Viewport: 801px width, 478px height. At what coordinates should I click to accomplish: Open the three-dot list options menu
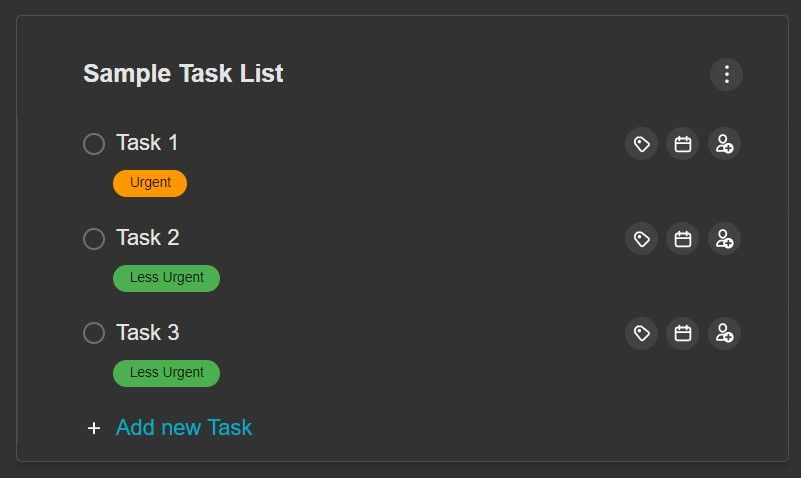click(x=726, y=75)
